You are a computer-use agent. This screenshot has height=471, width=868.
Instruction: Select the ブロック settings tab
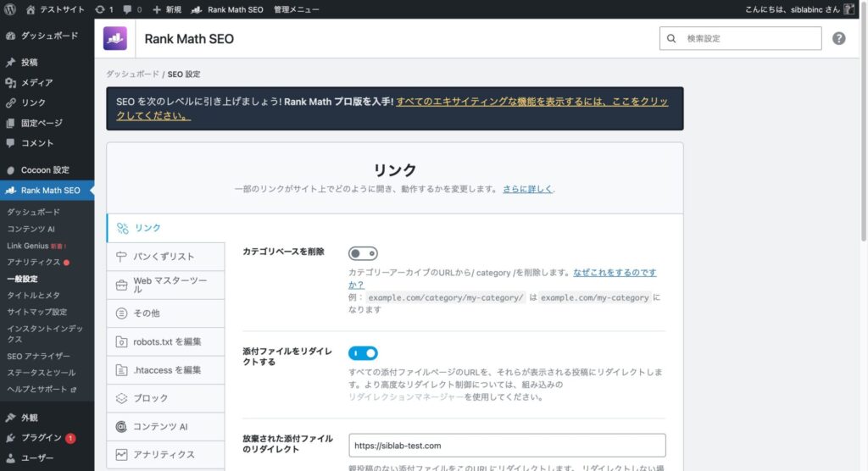165,398
